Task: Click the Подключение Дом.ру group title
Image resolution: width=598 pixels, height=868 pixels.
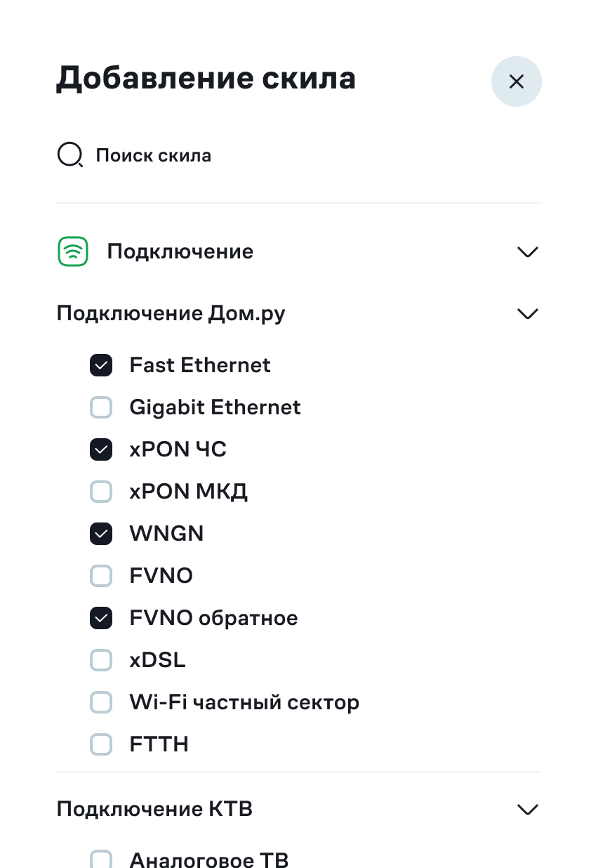Action: [171, 313]
